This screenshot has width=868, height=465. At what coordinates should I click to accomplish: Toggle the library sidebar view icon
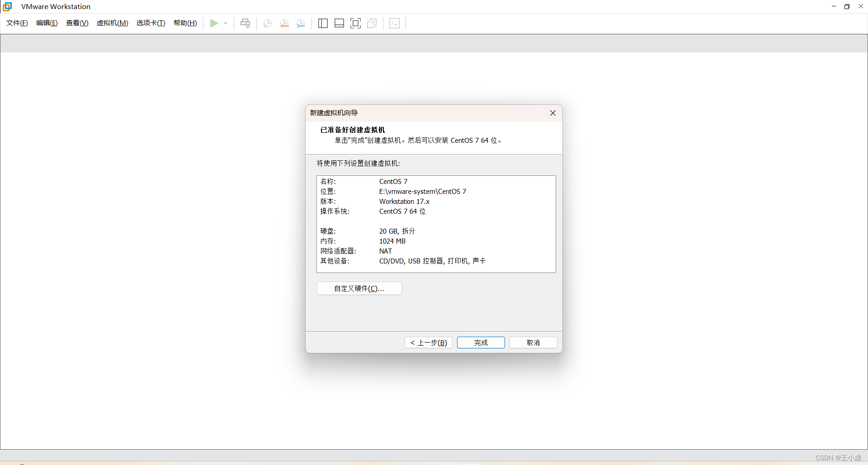(323, 23)
